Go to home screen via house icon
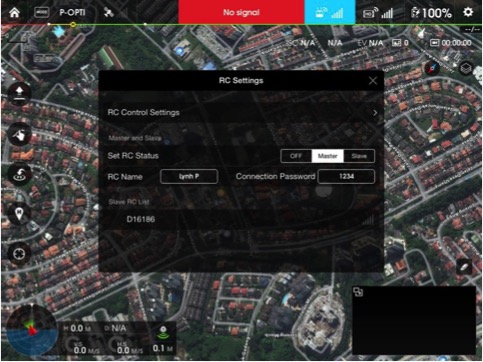Image resolution: width=483 pixels, height=362 pixels. pyautogui.click(x=14, y=13)
